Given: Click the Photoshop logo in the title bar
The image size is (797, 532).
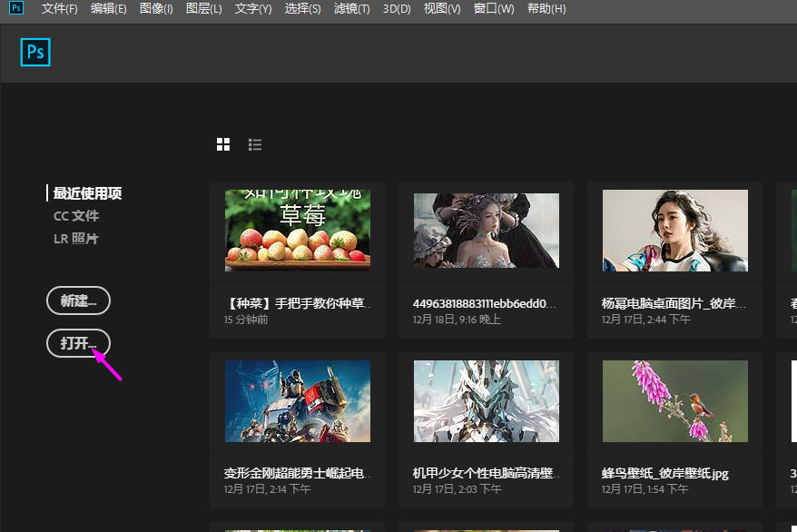Looking at the screenshot, I should pyautogui.click(x=16, y=9).
